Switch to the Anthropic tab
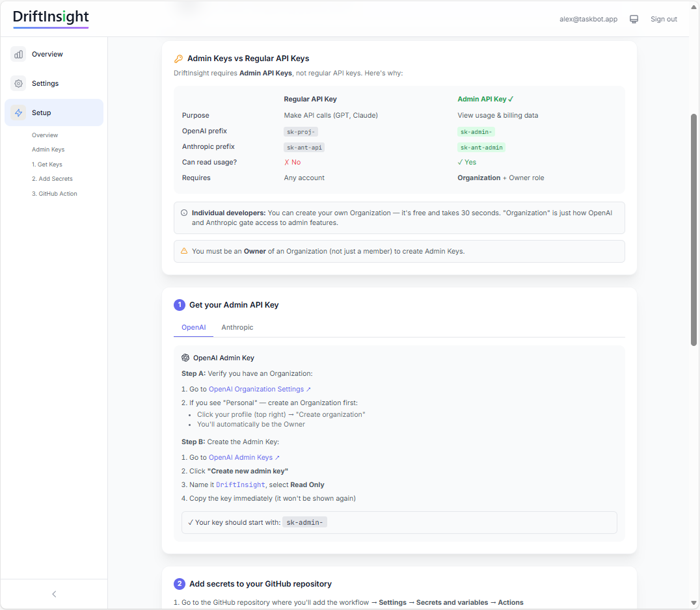This screenshot has width=700, height=610. [x=237, y=327]
